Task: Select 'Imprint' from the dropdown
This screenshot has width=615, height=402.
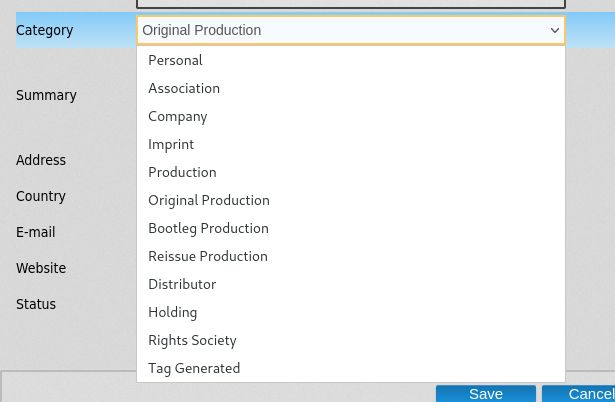Action: (x=171, y=144)
